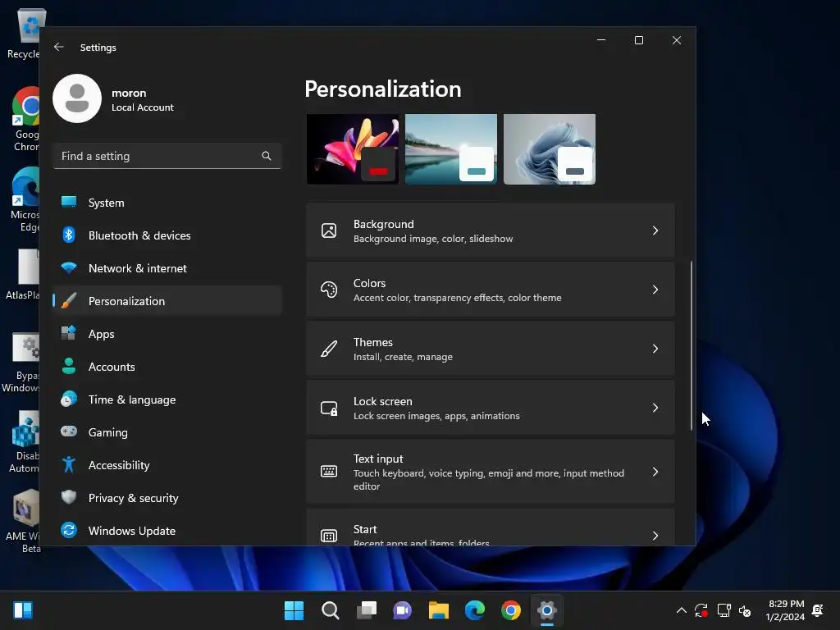Open Background image settings
Viewport: 840px width, 630px height.
click(x=491, y=231)
